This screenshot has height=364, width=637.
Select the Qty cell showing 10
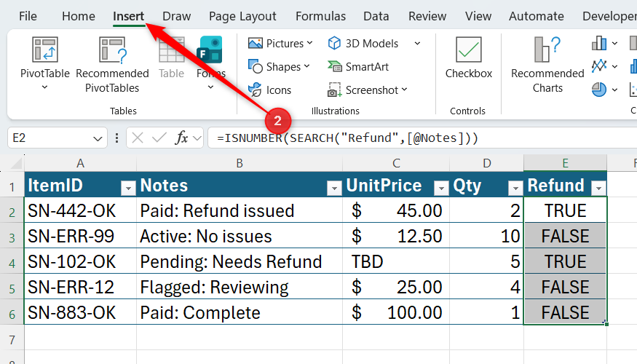point(487,236)
